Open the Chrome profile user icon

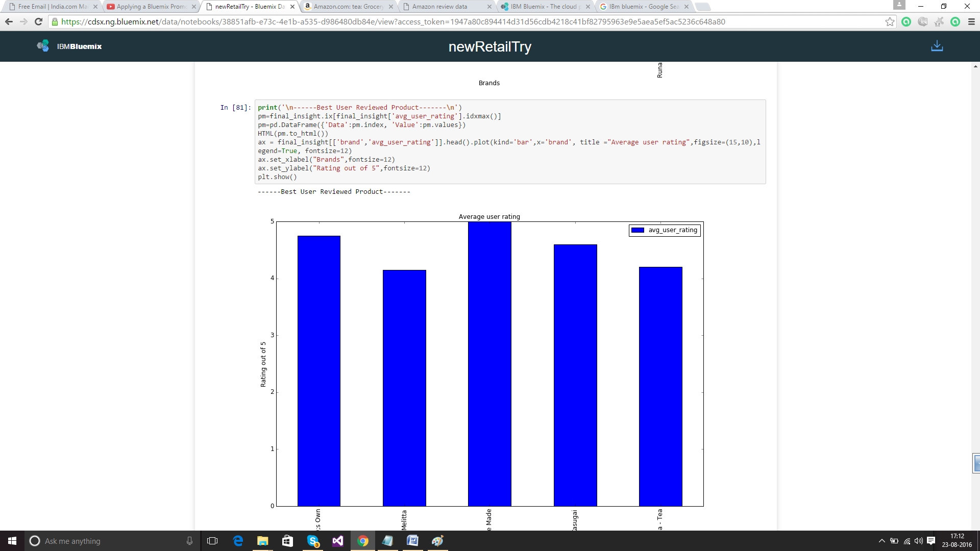tap(899, 6)
